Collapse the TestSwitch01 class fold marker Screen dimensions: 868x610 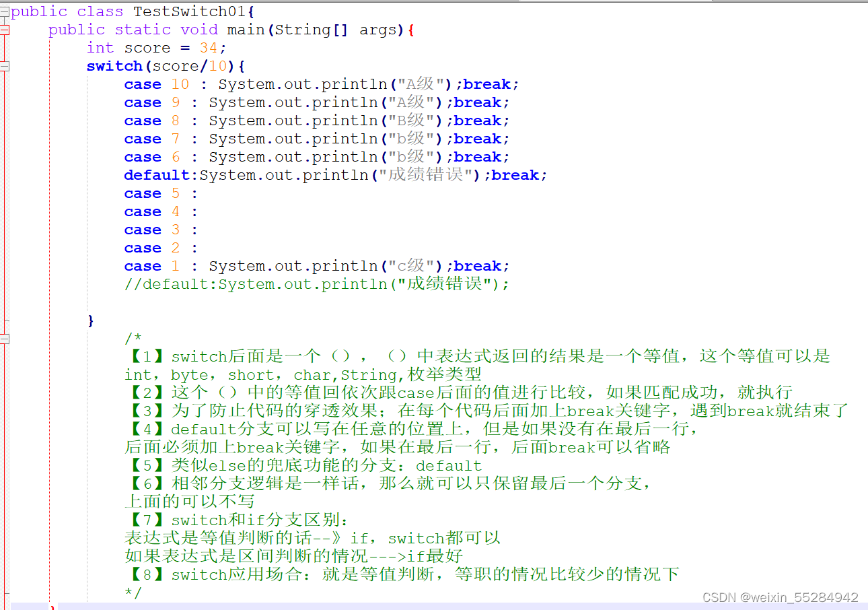pyautogui.click(x=5, y=11)
